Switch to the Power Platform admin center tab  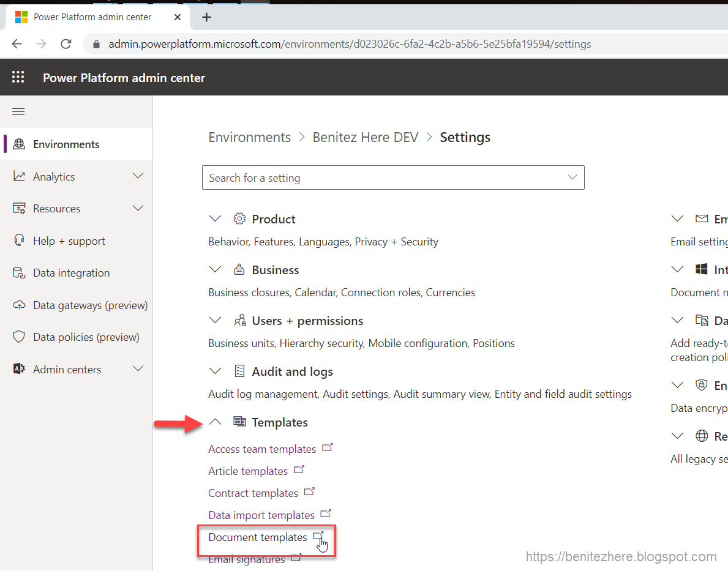coord(98,17)
